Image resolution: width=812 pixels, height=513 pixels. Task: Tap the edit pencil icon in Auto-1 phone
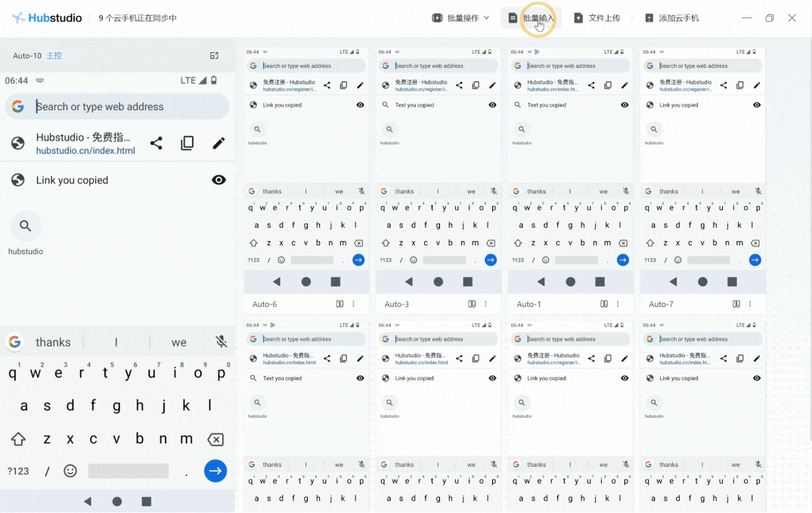624,85
